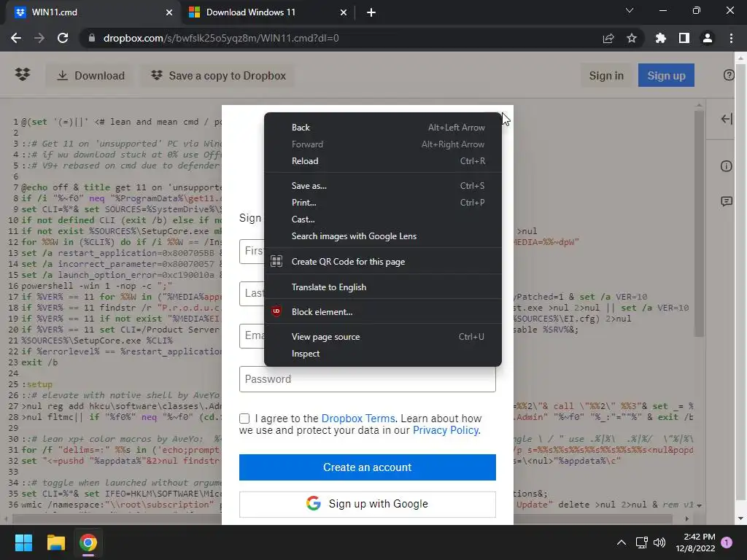Select Block element... menu item
This screenshot has width=747, height=560.
(x=382, y=312)
